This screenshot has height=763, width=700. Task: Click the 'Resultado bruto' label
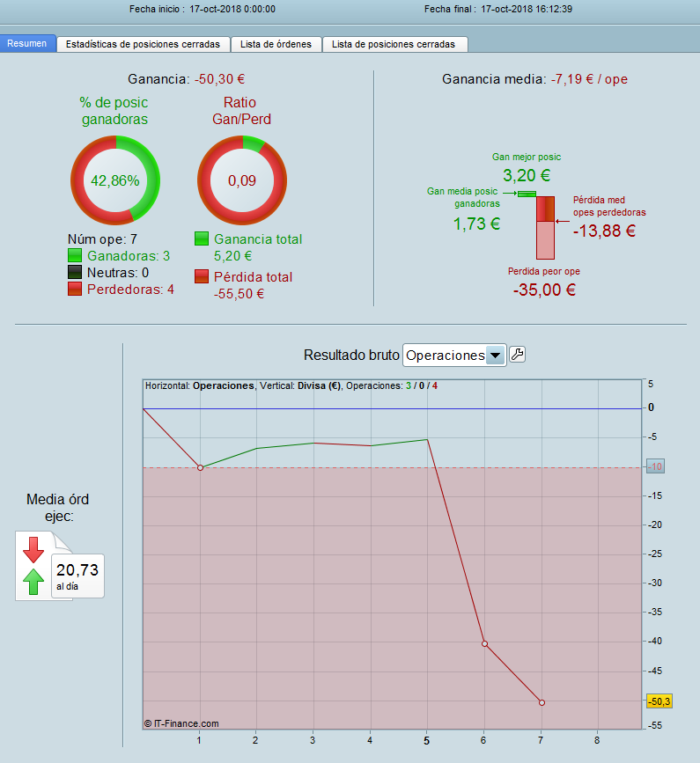click(351, 356)
